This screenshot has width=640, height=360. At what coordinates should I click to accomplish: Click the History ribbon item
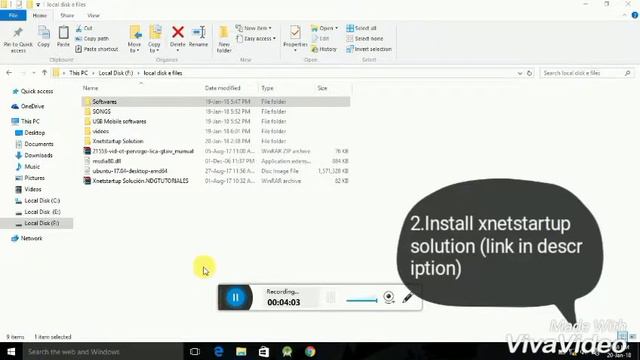tap(324, 49)
